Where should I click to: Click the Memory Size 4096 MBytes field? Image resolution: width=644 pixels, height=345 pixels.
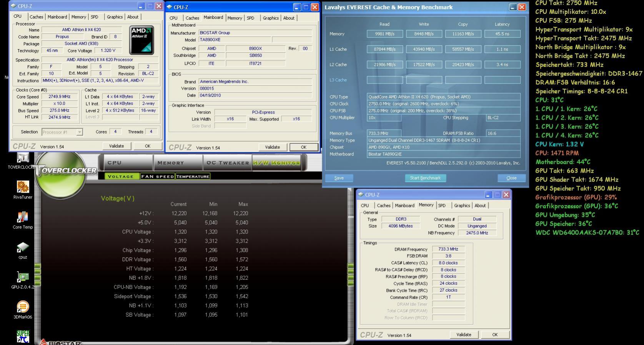tap(401, 226)
